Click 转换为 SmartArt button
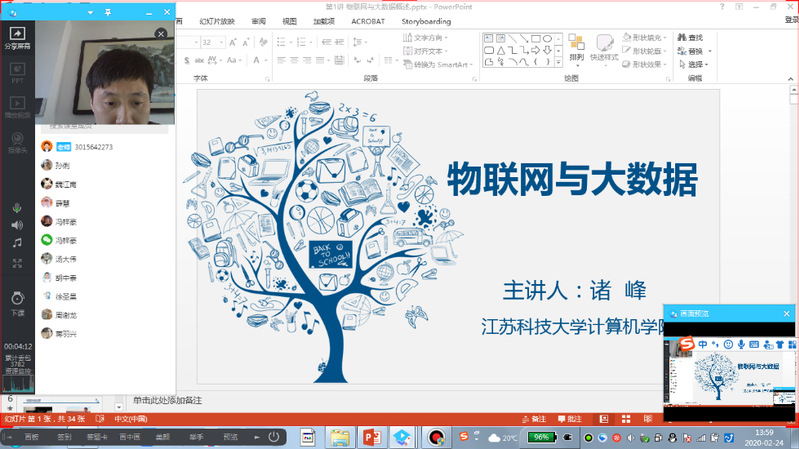This screenshot has width=799, height=449. pyautogui.click(x=436, y=65)
